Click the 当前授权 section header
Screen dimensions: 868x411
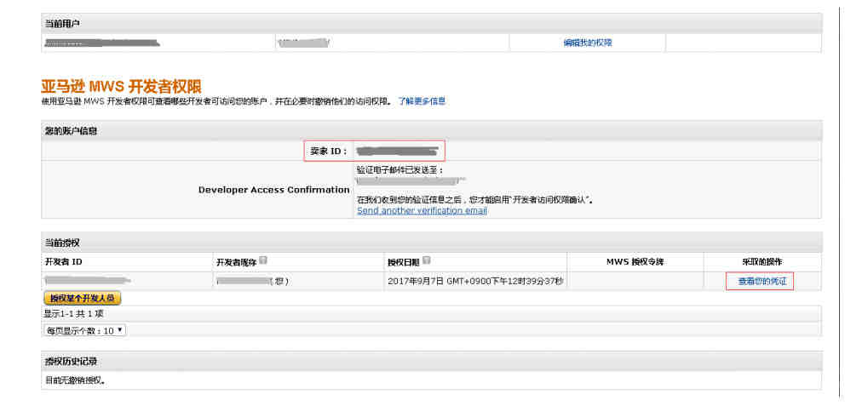[x=431, y=243]
